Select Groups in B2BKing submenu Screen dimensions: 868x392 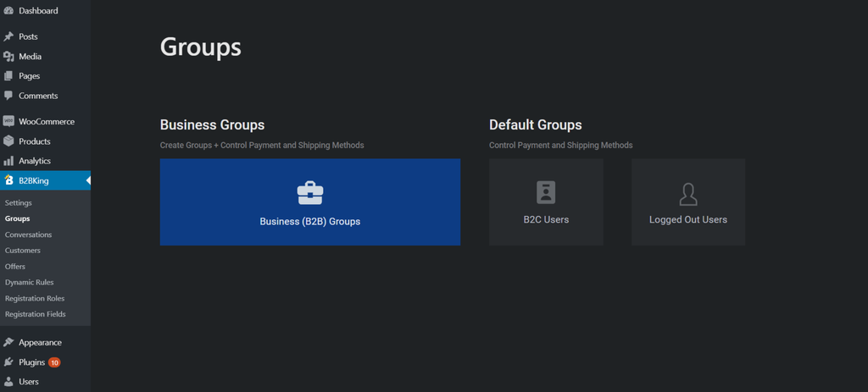click(x=17, y=218)
